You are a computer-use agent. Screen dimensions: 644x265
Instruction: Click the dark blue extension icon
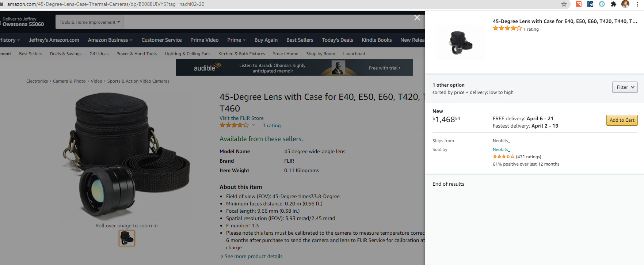[590, 4]
